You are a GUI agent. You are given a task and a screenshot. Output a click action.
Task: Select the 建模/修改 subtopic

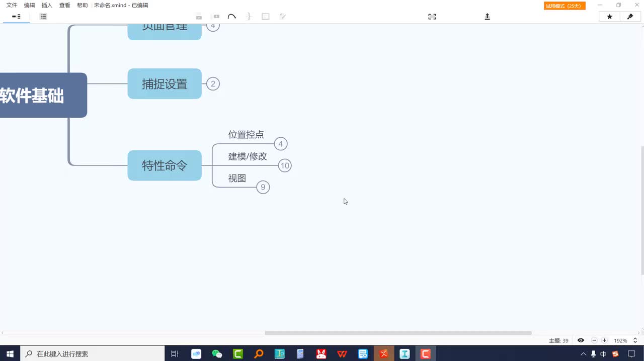[248, 156]
